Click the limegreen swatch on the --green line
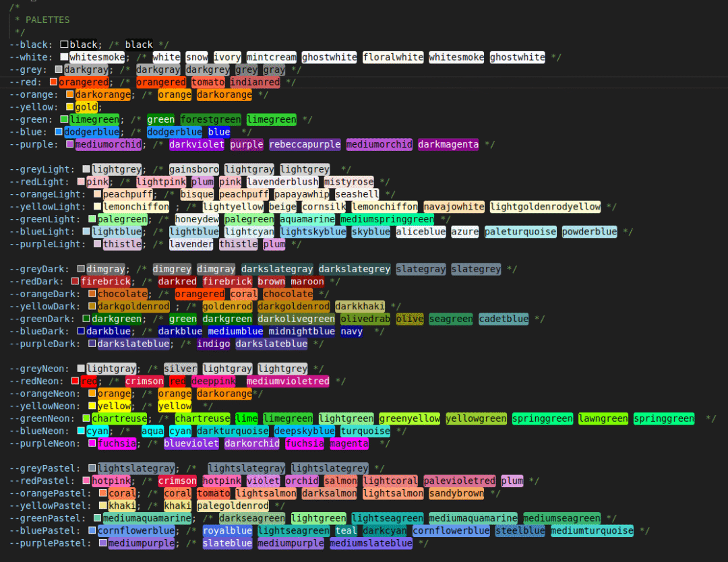 tap(64, 119)
